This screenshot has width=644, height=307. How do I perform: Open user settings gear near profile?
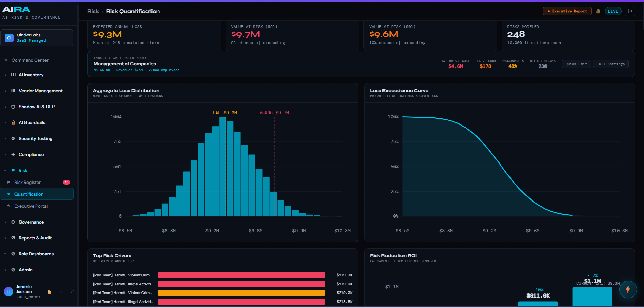61,292
